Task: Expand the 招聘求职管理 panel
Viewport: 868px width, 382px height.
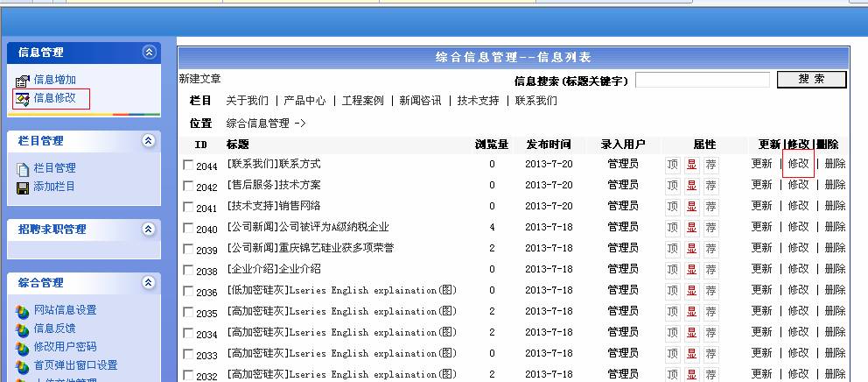Action: click(150, 229)
